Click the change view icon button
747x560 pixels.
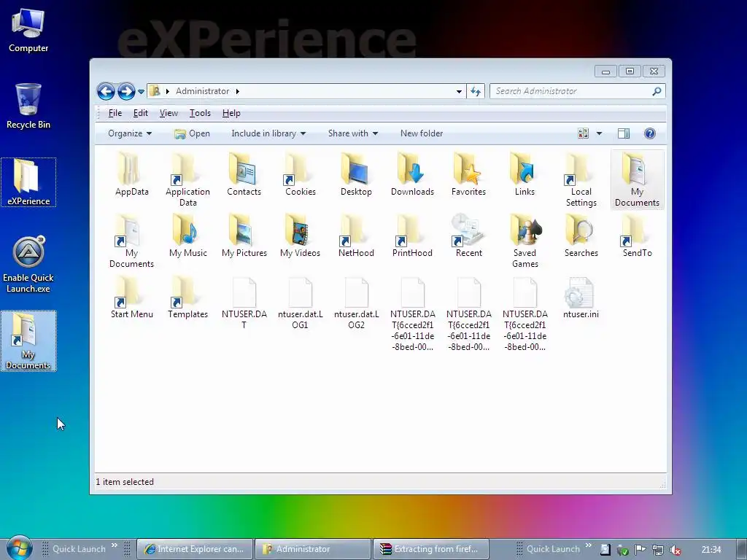pos(583,133)
